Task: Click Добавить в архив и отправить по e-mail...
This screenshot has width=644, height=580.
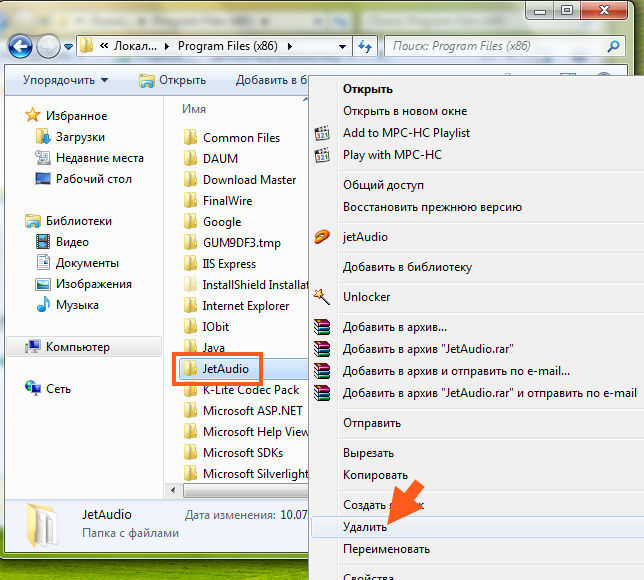Action: coord(456,371)
